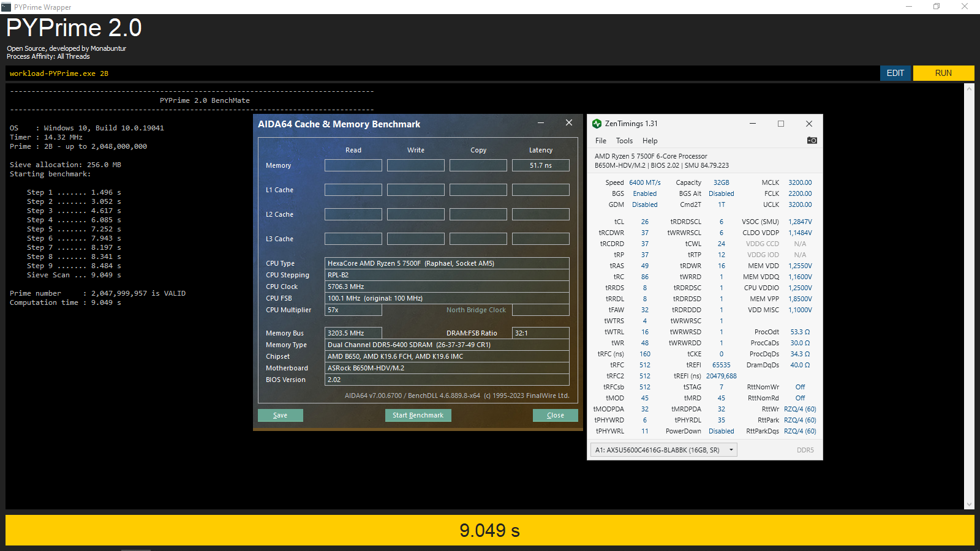The image size is (980, 551).
Task: Click the VSOC (SMU) value 1,2847V
Action: pyautogui.click(x=800, y=222)
